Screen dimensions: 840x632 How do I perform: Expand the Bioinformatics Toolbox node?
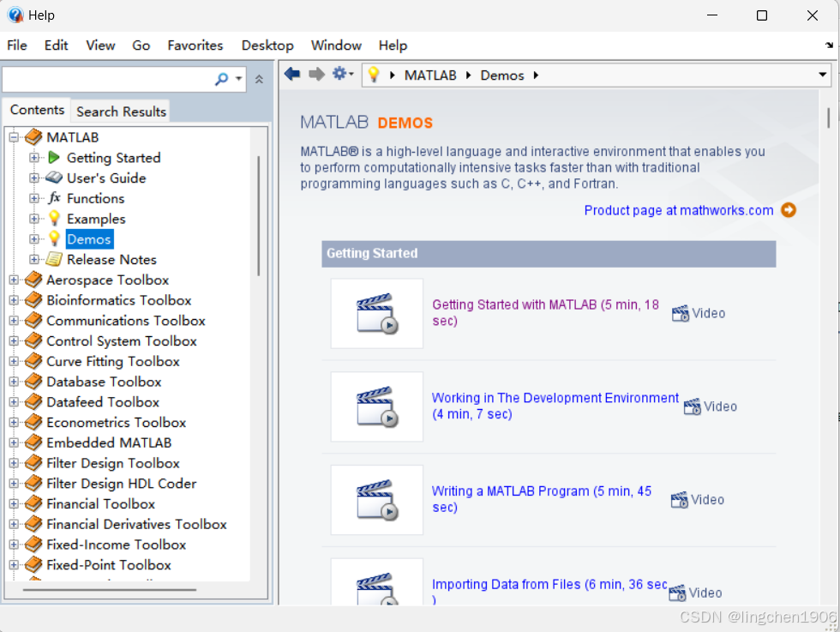tap(14, 300)
